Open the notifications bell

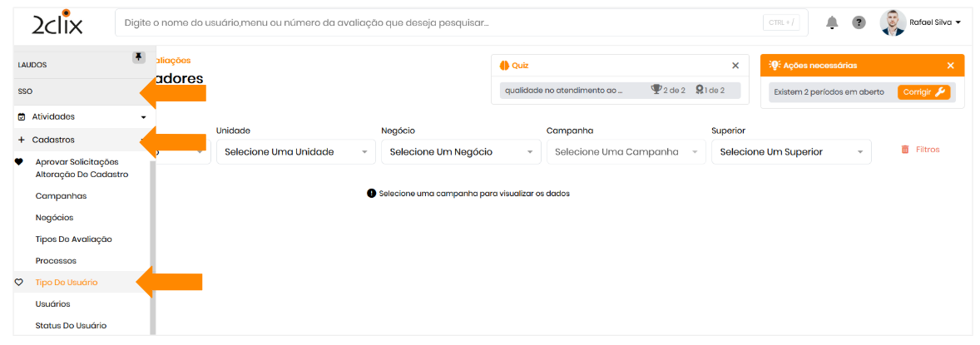(832, 22)
